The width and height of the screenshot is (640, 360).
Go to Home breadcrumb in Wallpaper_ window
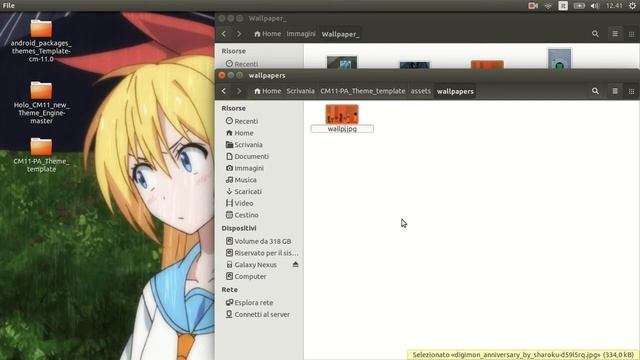(x=267, y=34)
